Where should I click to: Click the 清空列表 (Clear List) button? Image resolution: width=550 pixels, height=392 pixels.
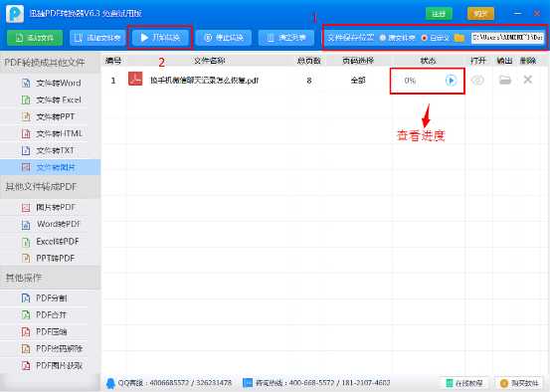[x=286, y=38]
